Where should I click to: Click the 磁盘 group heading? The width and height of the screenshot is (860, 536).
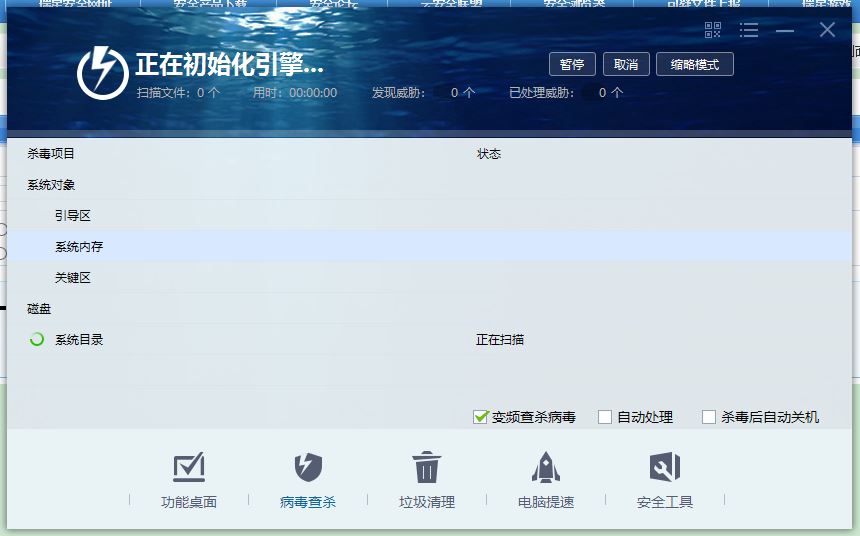(x=39, y=309)
